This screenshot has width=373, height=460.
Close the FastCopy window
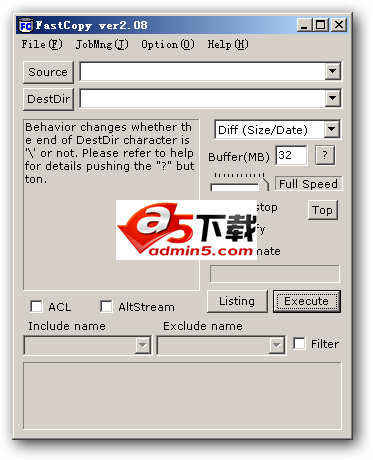(x=339, y=25)
